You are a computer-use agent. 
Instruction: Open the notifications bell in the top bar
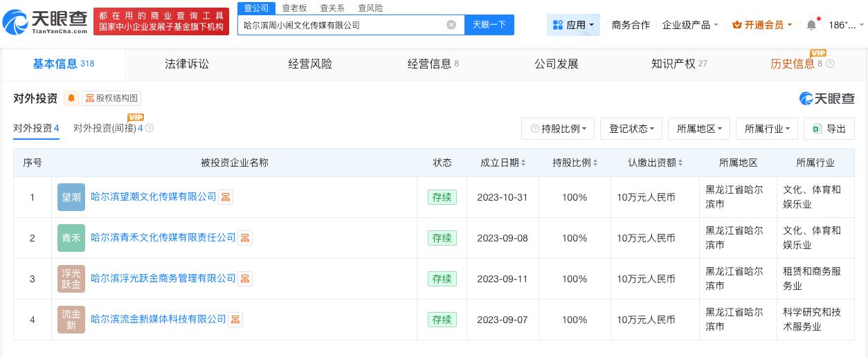click(x=811, y=25)
